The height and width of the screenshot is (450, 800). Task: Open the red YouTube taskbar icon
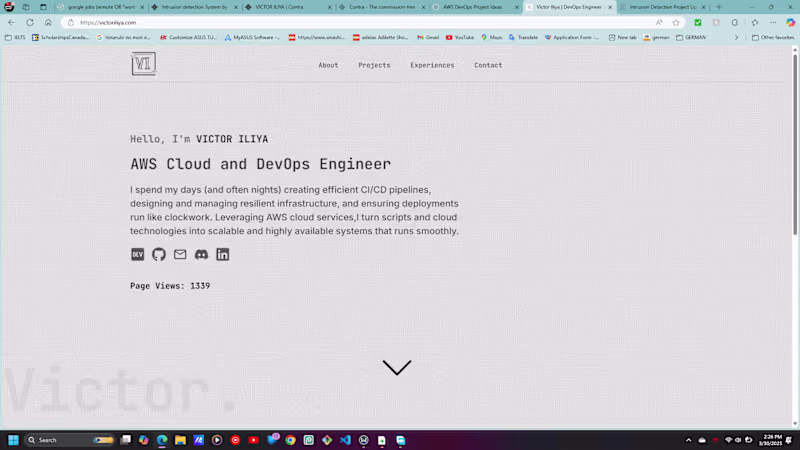254,440
